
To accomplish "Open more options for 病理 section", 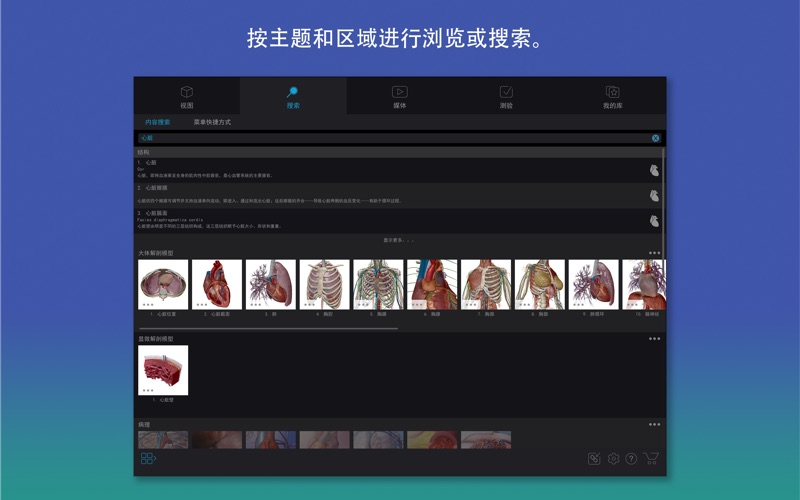I will click(655, 424).
